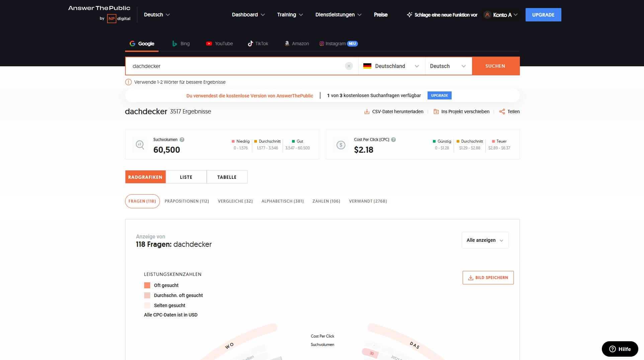The height and width of the screenshot is (360, 644).
Task: Open the Konto A account dropdown
Action: [501, 15]
